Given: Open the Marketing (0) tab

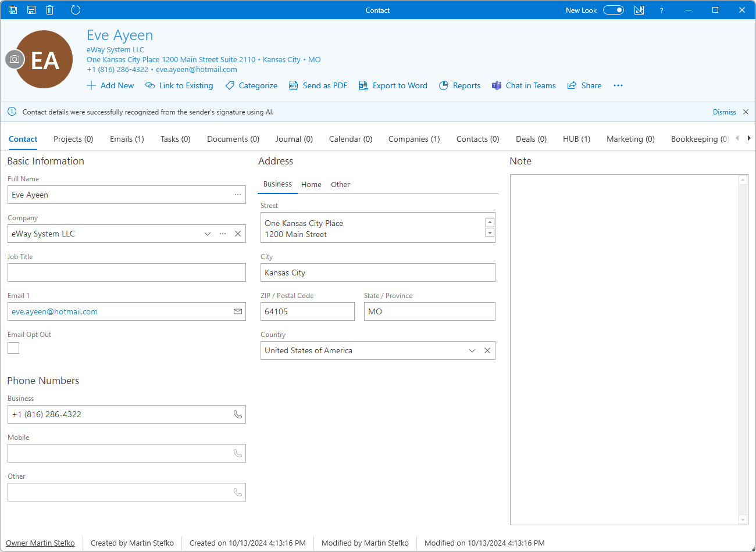Looking at the screenshot, I should coord(630,139).
